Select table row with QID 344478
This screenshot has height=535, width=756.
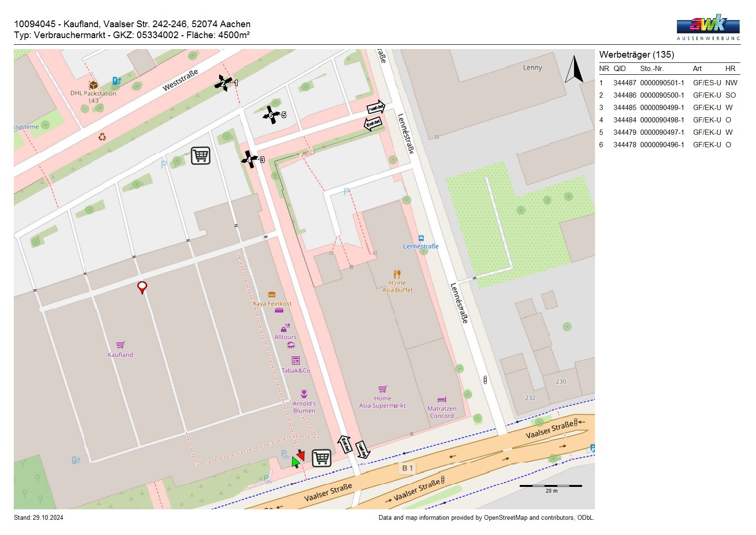pos(669,145)
